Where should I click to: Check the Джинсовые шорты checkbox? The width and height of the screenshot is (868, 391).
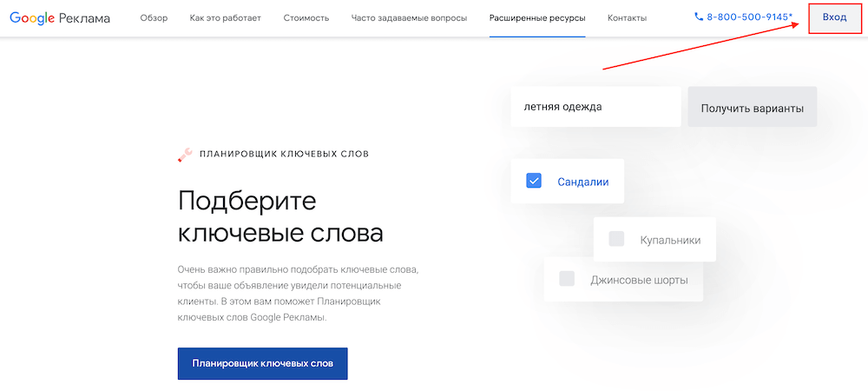[567, 279]
